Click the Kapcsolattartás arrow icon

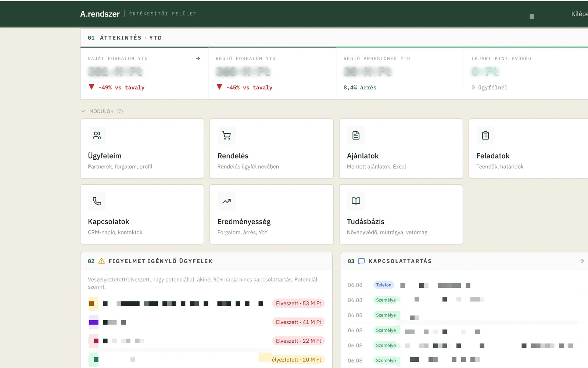[581, 261]
